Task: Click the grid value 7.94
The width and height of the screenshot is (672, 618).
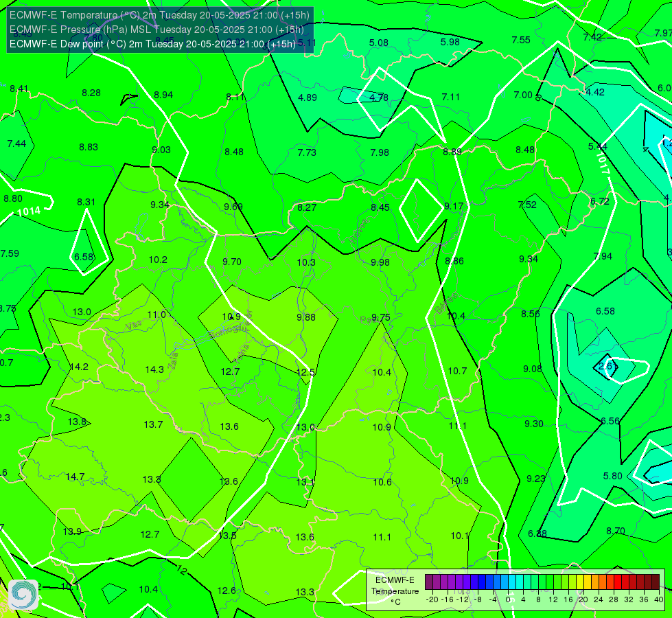Action: click(x=603, y=256)
